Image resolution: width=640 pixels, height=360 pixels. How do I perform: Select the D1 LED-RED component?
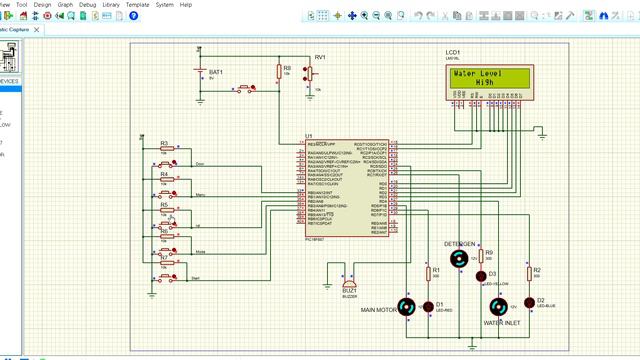point(428,307)
